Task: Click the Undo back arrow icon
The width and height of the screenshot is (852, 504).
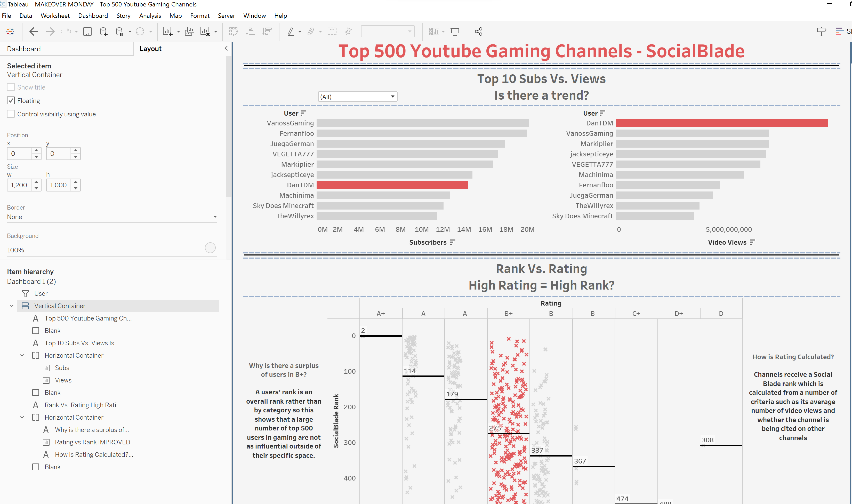Action: [x=33, y=31]
